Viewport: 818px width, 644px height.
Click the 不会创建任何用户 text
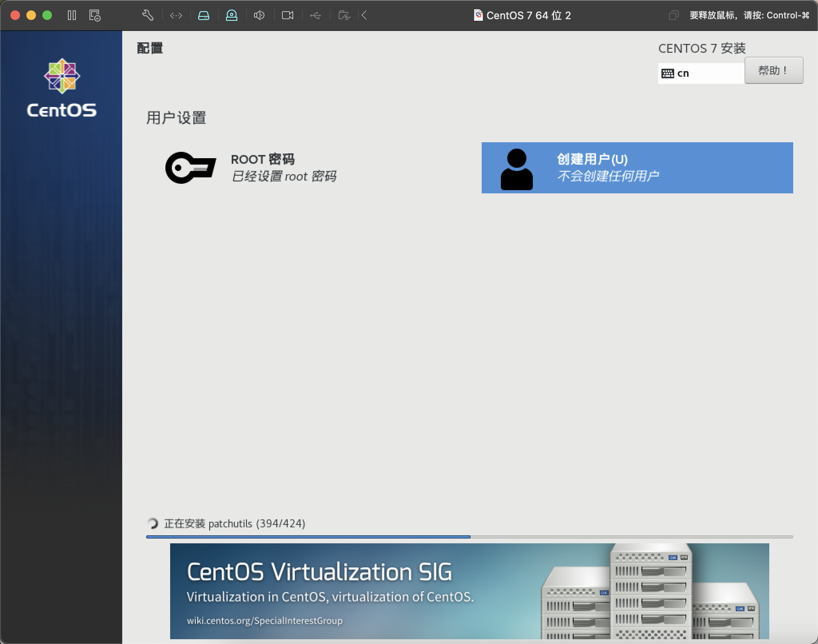point(608,176)
